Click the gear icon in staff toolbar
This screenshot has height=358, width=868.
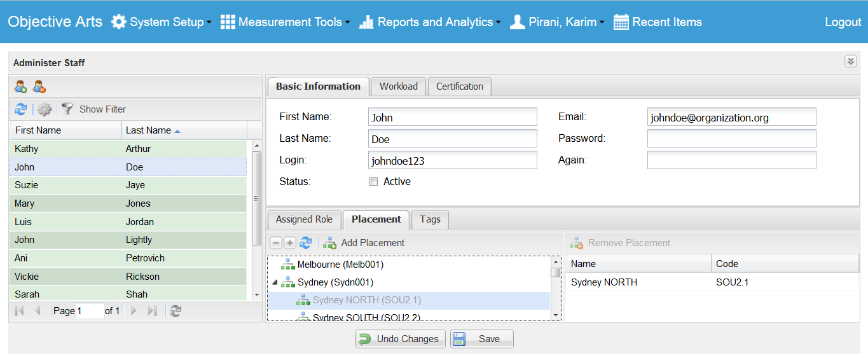(x=44, y=109)
